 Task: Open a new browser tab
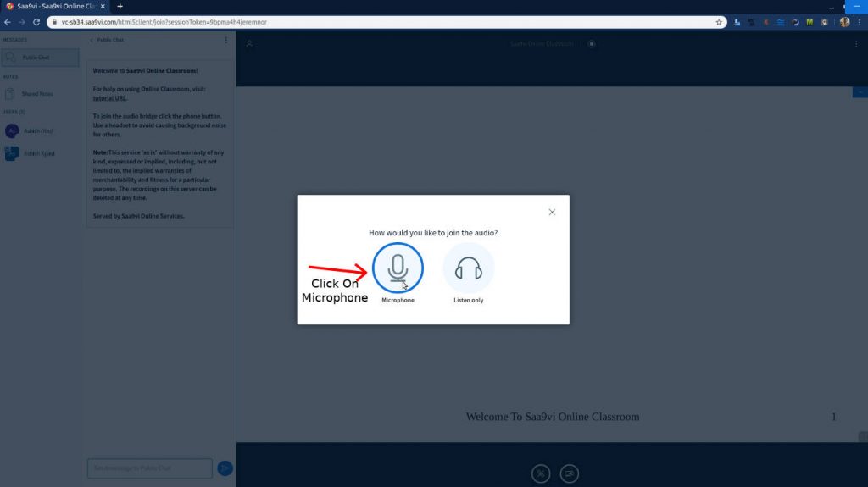click(120, 6)
